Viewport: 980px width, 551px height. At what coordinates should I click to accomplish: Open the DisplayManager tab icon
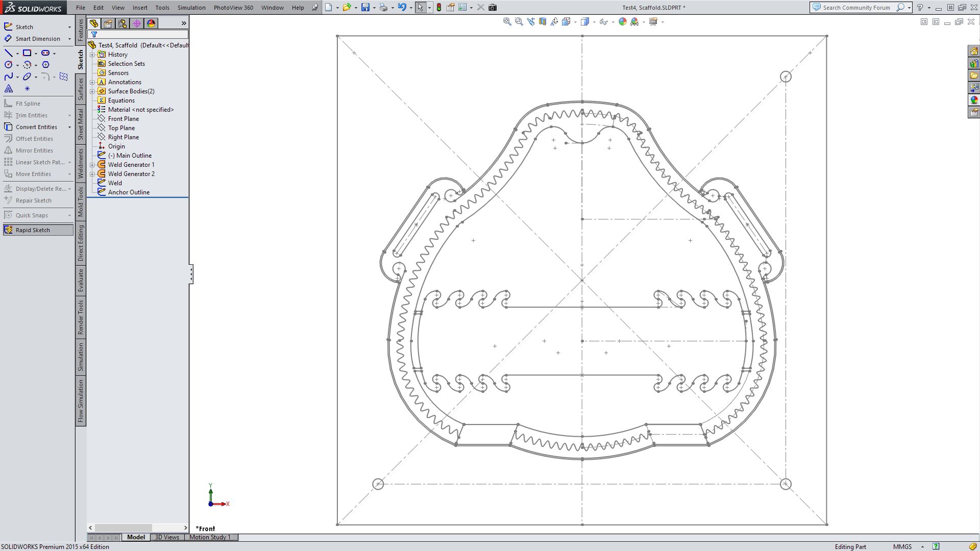click(x=151, y=23)
